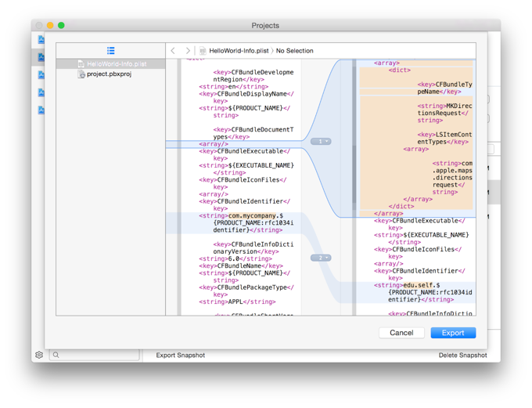Click the second highlighted project icon in sidebar

tap(41, 57)
